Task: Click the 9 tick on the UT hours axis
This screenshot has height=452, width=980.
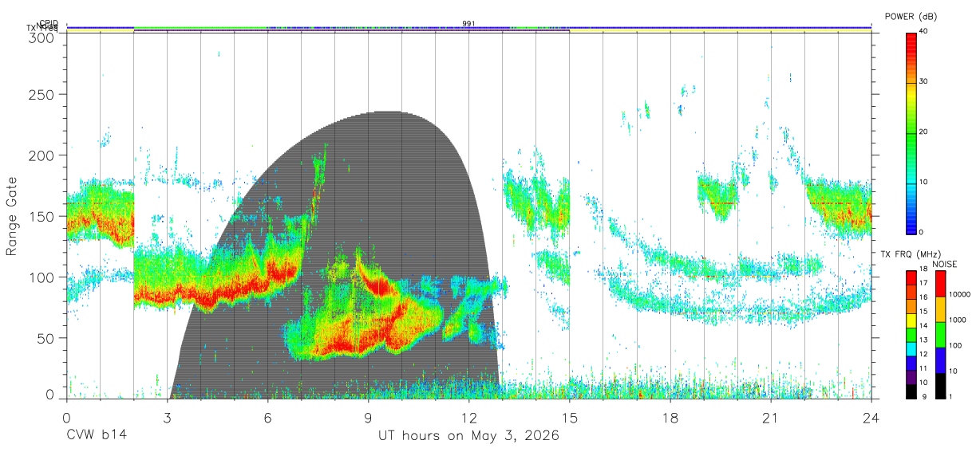Action: pyautogui.click(x=369, y=417)
